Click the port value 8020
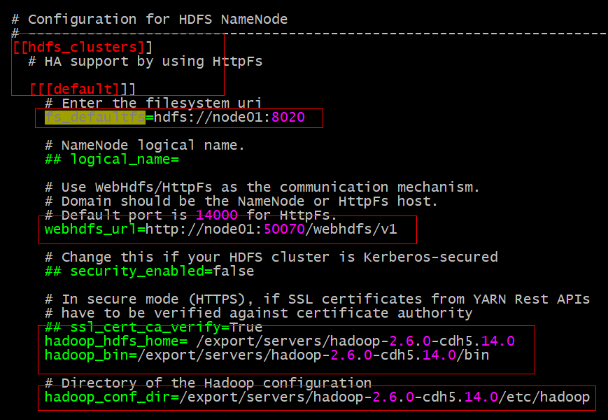The width and height of the screenshot is (608, 420). click(288, 117)
